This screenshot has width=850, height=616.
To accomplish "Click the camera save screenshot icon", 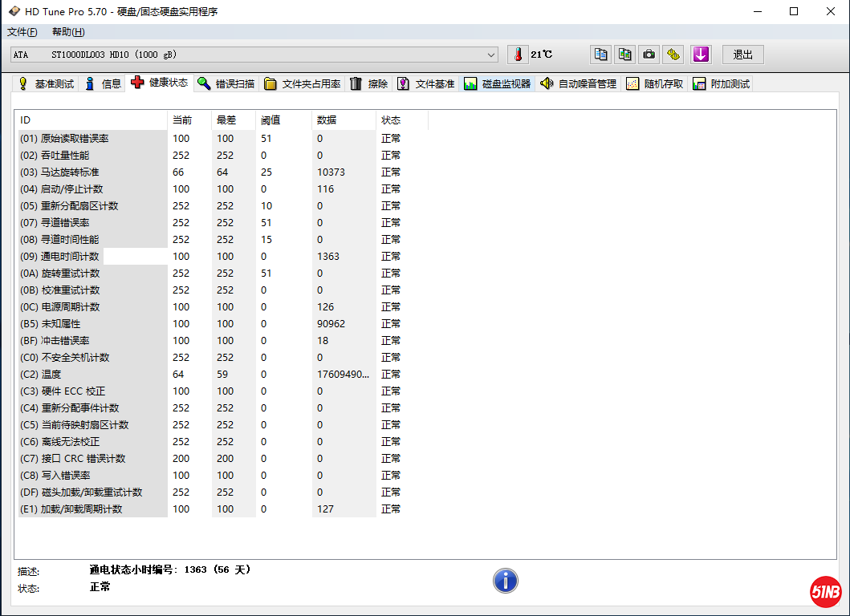I will [x=649, y=55].
